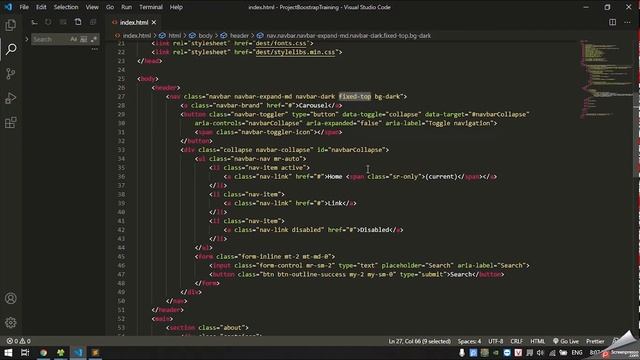Open Task View on taskbar
Image resolution: width=640 pixels, height=360 pixels.
[x=25, y=353]
